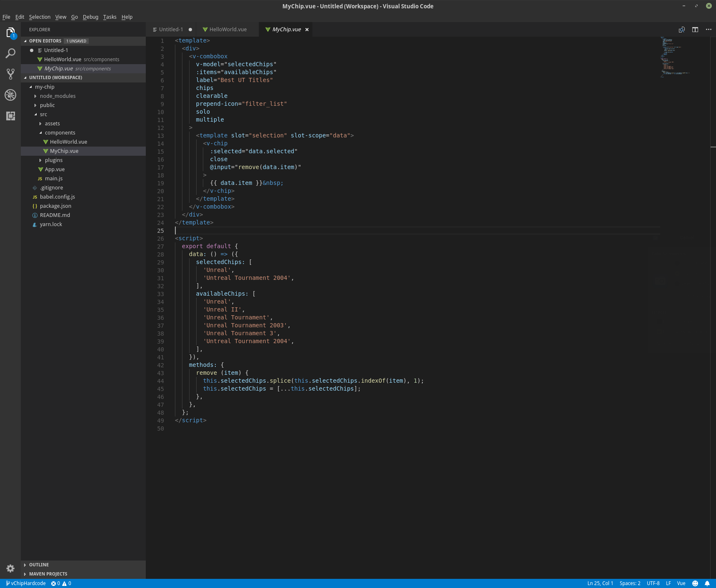Change indentation via Spaces: 2
This screenshot has width=716, height=588.
point(629,583)
